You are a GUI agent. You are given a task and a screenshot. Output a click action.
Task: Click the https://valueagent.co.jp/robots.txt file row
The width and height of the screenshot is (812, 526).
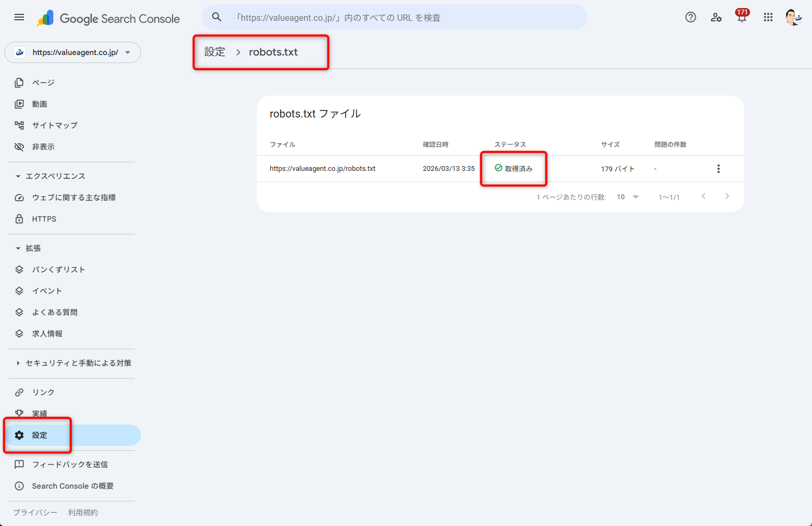tap(500, 169)
